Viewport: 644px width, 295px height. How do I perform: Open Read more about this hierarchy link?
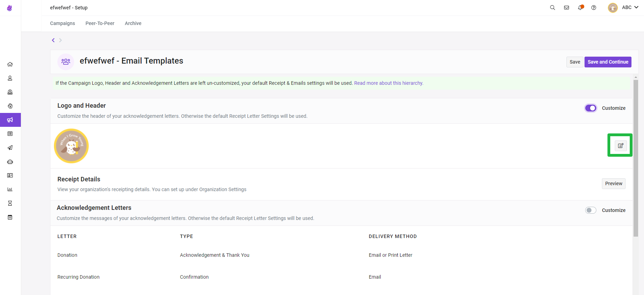point(389,83)
